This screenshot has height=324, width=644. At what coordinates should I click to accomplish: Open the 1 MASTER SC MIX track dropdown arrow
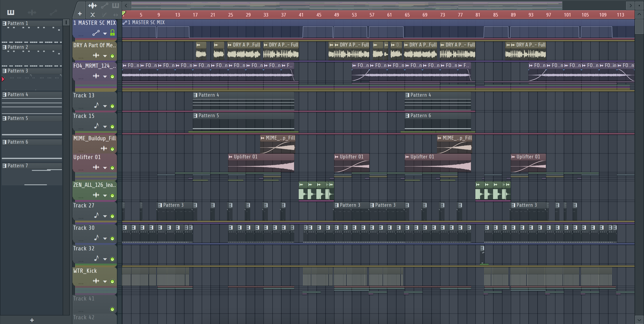click(x=105, y=33)
